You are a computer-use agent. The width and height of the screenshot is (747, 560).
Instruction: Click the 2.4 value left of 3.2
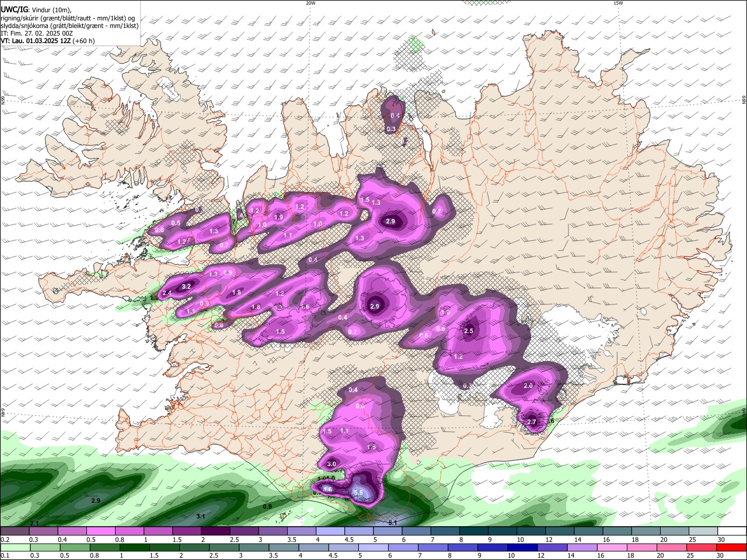click(167, 293)
